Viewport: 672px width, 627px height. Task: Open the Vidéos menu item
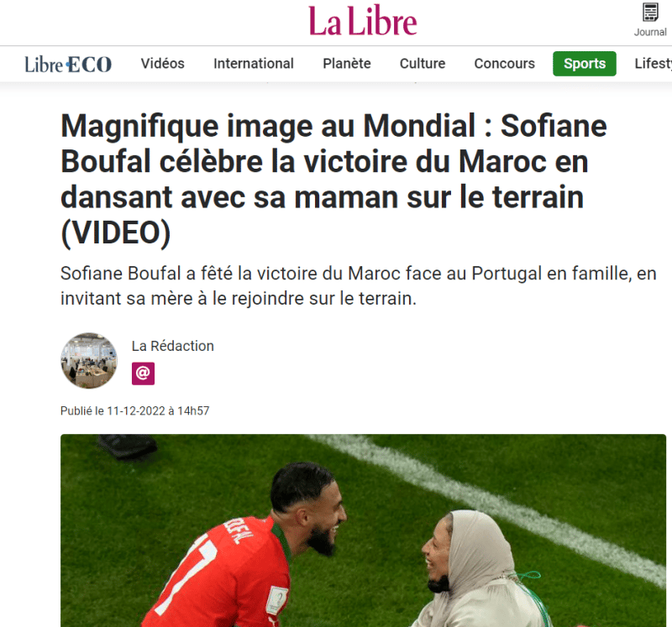(162, 64)
